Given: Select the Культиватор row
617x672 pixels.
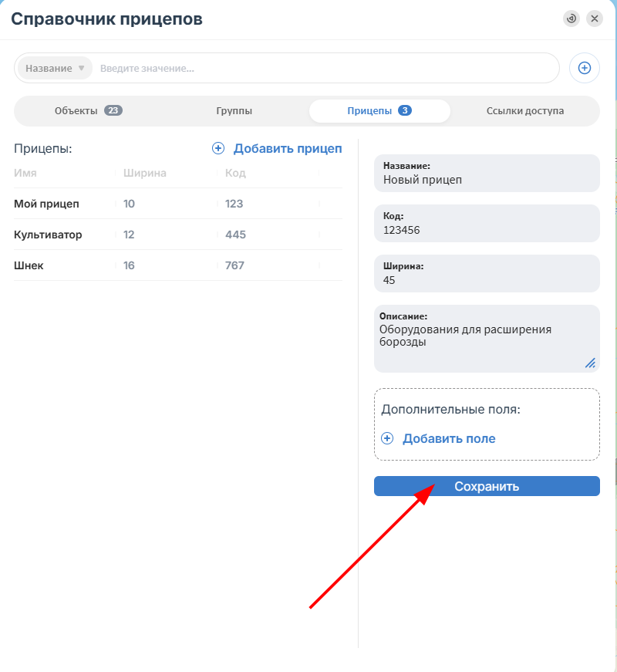Looking at the screenshot, I should pyautogui.click(x=178, y=235).
